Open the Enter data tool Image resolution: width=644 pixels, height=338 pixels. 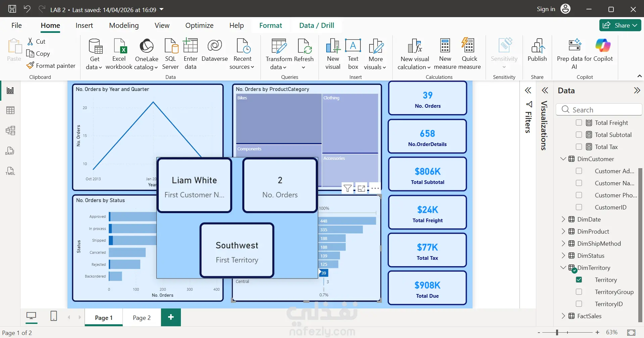pos(190,54)
